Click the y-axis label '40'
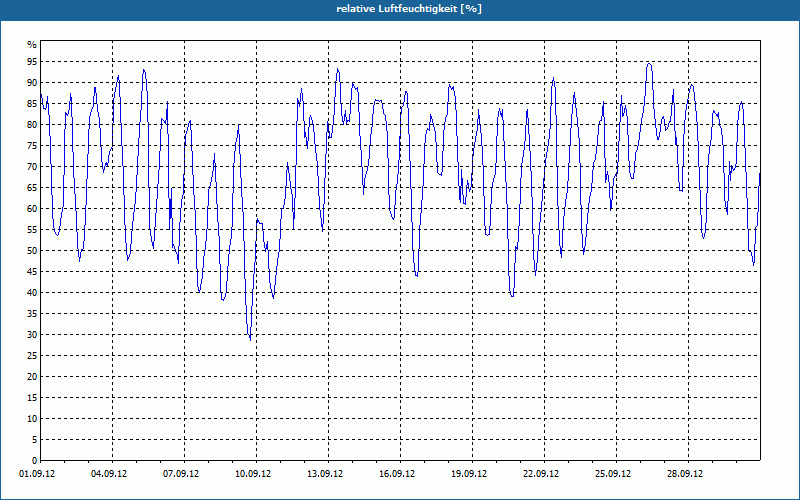 click(x=32, y=293)
